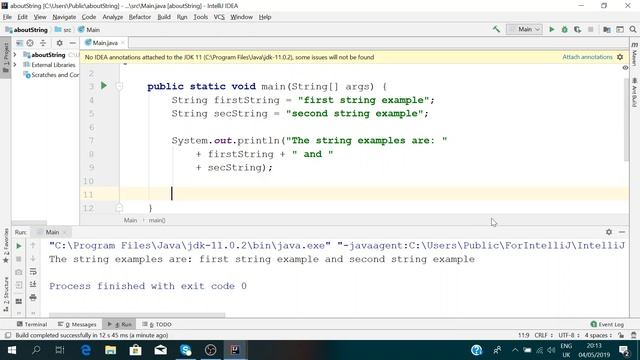This screenshot has height=360, width=640.
Task: Toggle the editor inspection eye icon
Action: [625, 68]
